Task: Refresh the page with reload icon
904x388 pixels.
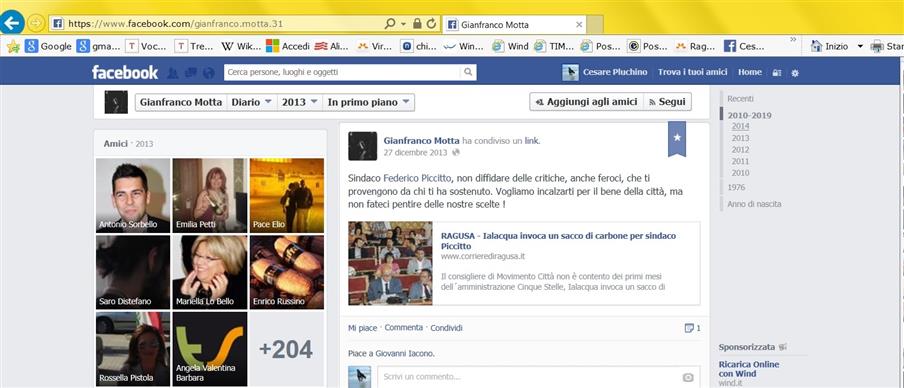Action: click(431, 24)
